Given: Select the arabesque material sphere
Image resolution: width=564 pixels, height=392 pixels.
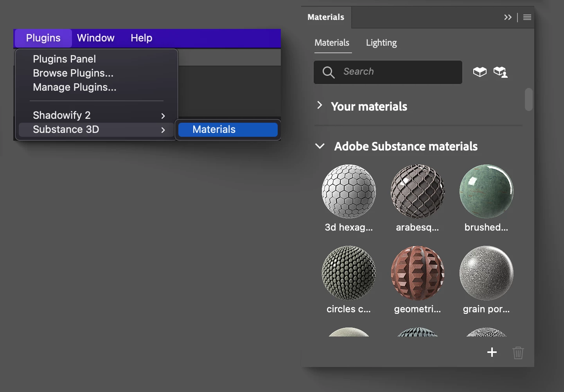Looking at the screenshot, I should tap(418, 192).
